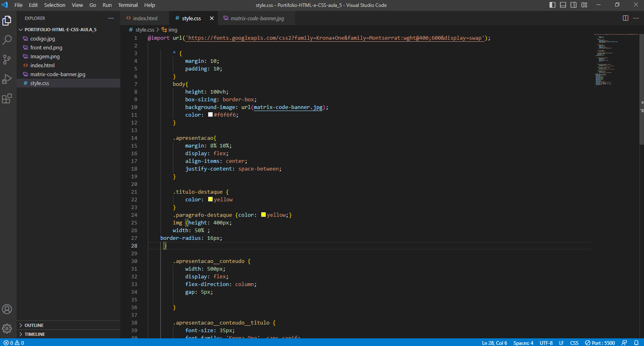644x346 pixels.
Task: Open the Run menu
Action: 107,5
